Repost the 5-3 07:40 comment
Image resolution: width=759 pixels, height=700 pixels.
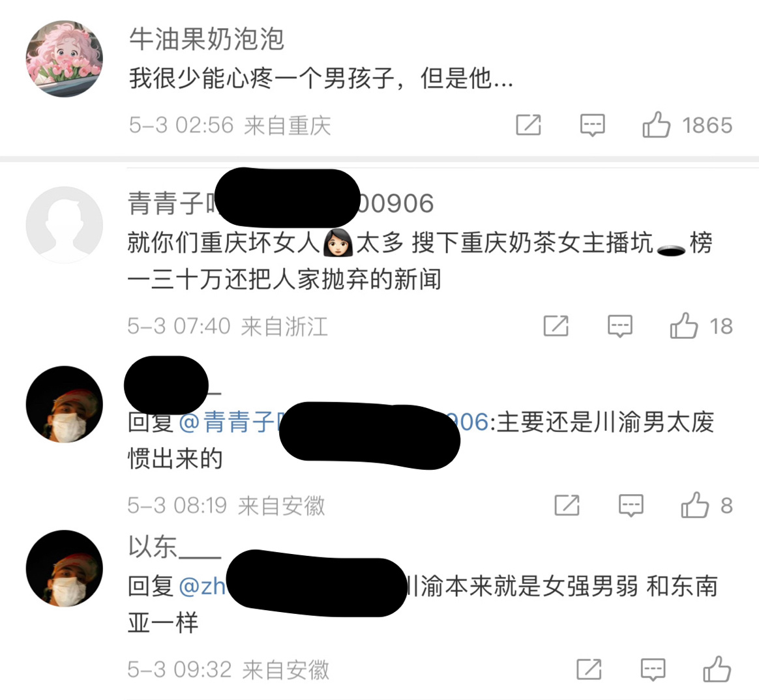556,326
